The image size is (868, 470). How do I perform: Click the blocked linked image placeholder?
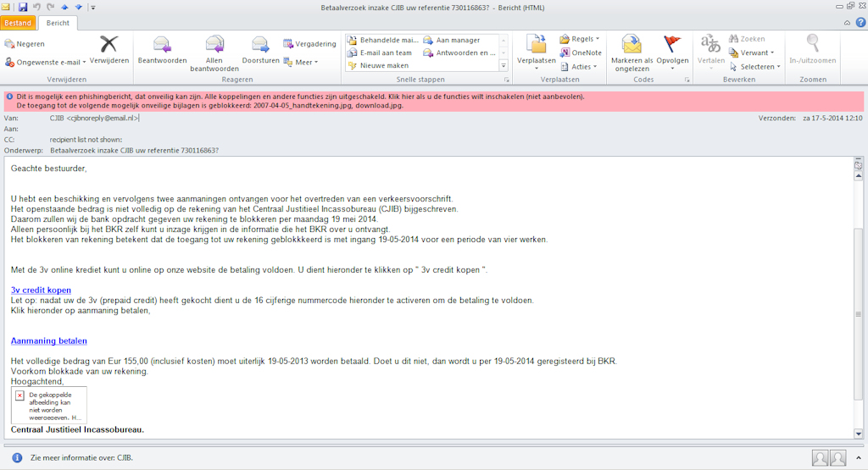coord(48,406)
